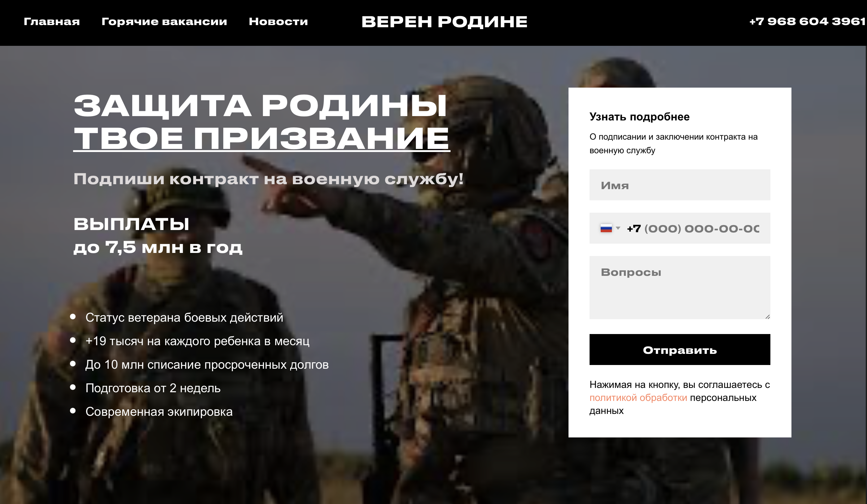This screenshot has width=867, height=504.
Task: Click the Современная экипировка bullet item
Action: (159, 412)
